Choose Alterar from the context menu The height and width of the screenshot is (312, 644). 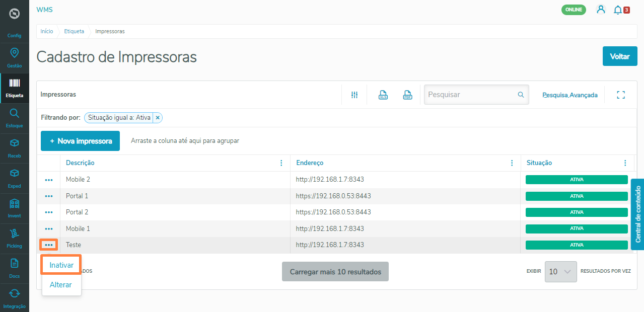(x=60, y=284)
